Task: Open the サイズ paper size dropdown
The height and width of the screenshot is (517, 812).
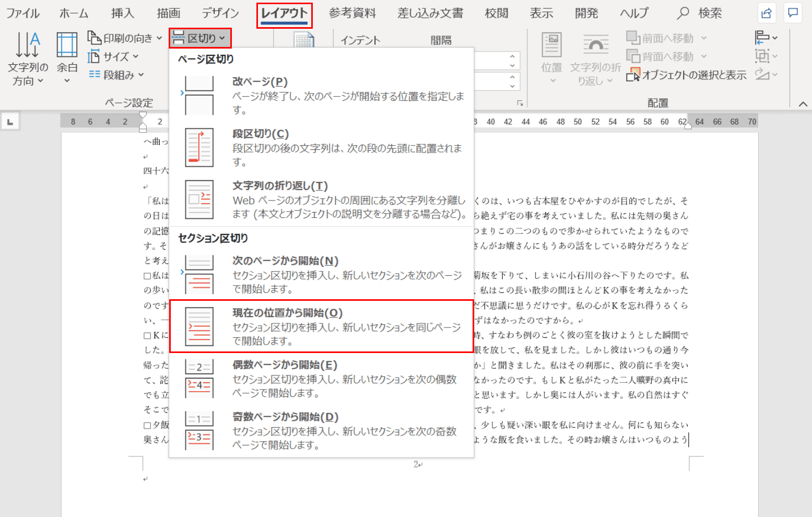Action: pos(113,56)
